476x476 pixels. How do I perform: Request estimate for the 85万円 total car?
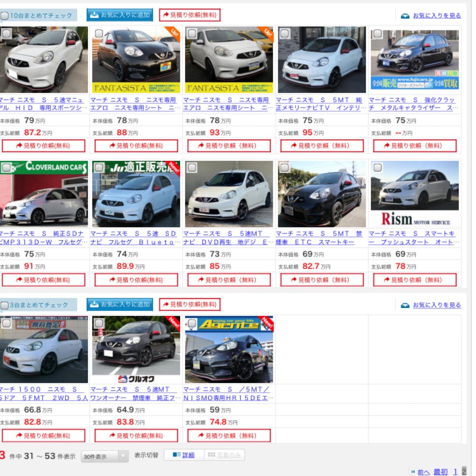[x=229, y=280]
